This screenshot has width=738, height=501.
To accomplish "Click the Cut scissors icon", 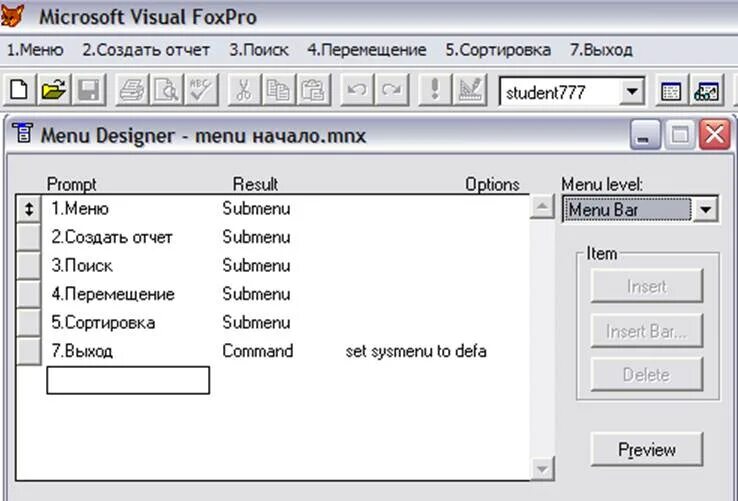I will click(244, 89).
